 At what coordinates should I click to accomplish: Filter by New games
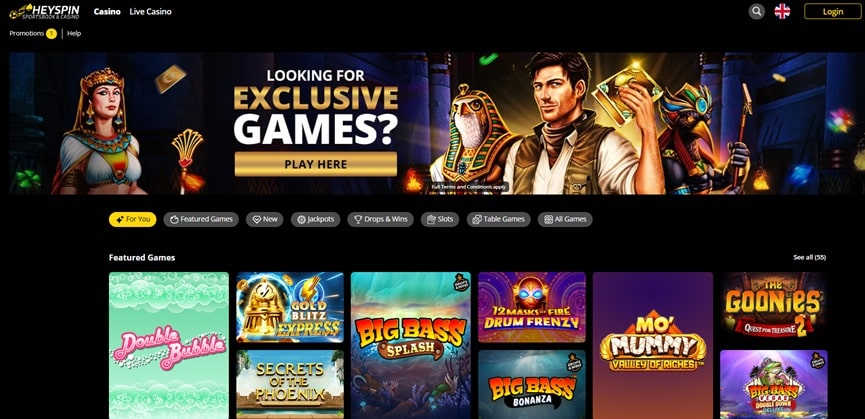point(264,219)
